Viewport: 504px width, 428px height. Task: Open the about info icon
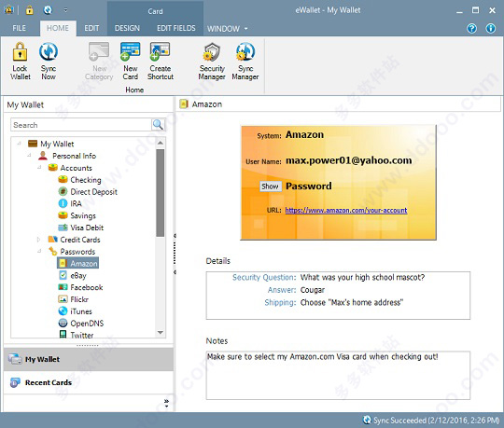[491, 28]
